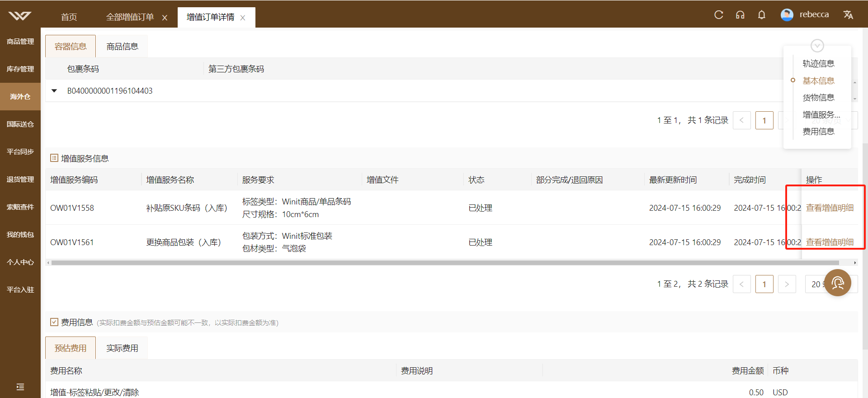Click next page arrow in services table
This screenshot has width=868, height=398.
coord(787,284)
